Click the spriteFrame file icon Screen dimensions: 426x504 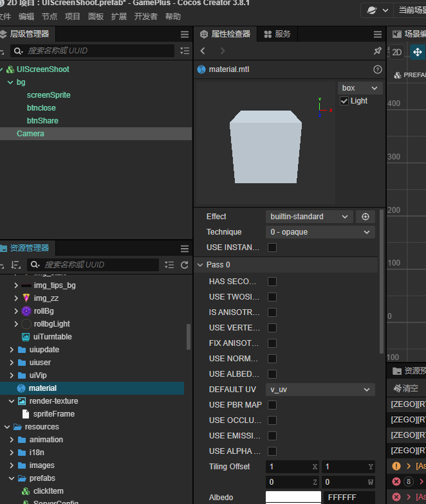click(26, 414)
